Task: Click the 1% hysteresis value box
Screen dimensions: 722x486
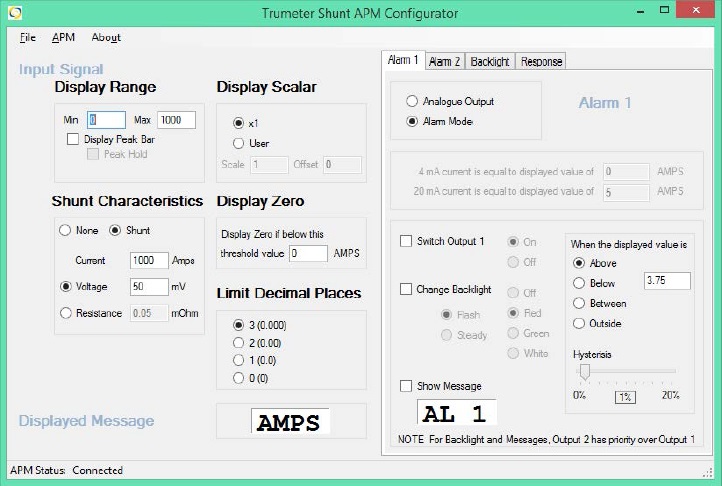Action: coord(625,397)
